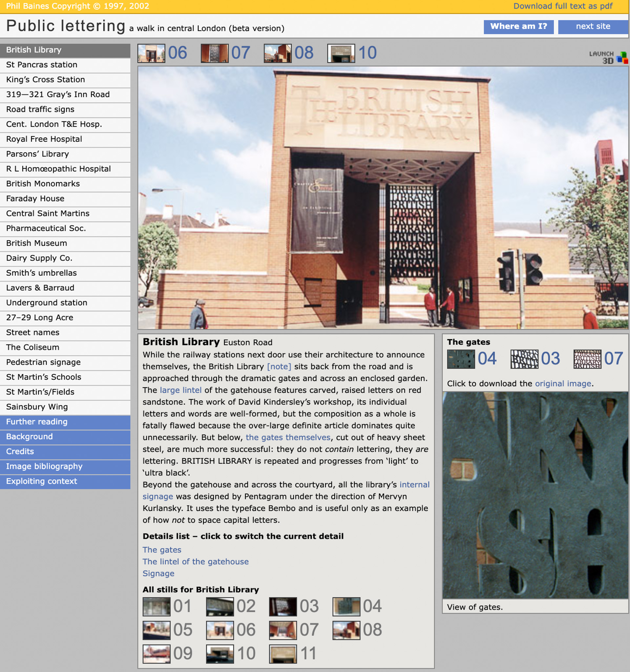Open Smith's umbrellas site
This screenshot has height=672, width=630.
(x=65, y=273)
